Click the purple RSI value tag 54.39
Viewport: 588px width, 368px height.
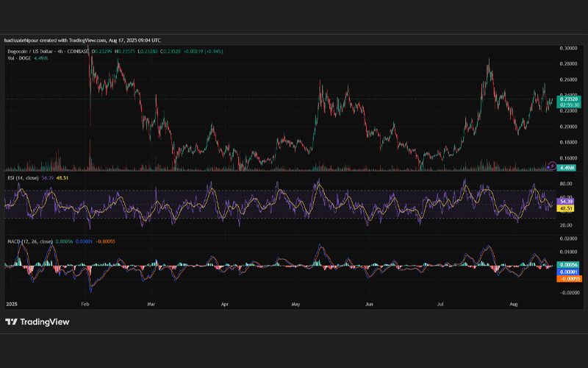point(566,202)
